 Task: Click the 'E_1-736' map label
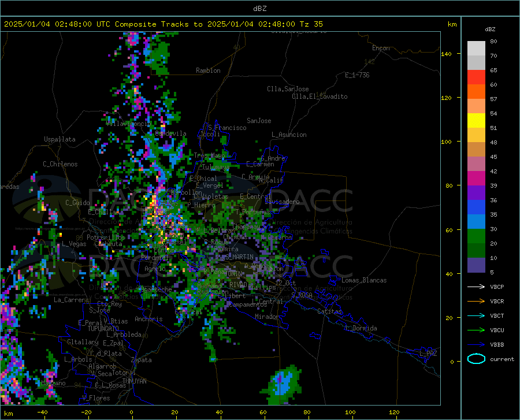click(x=357, y=75)
